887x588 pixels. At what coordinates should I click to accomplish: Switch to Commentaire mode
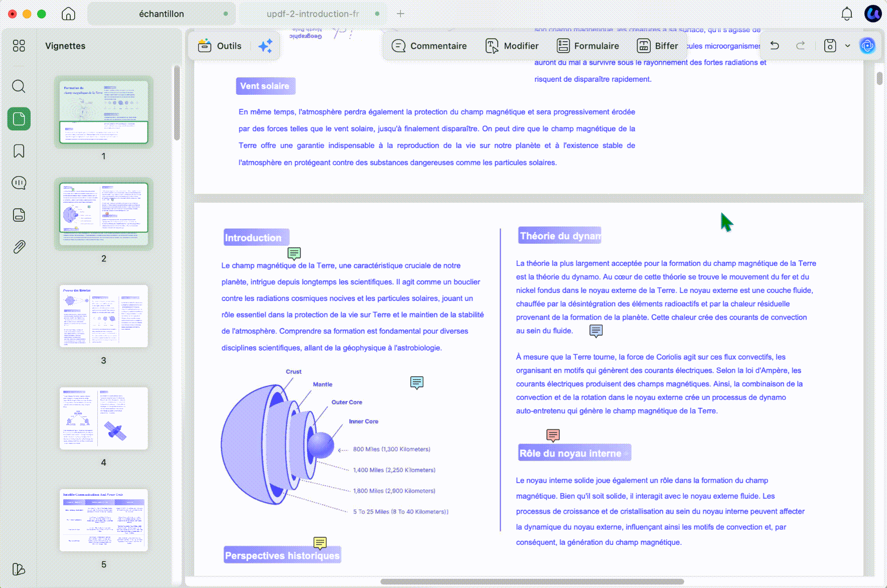[x=429, y=46]
